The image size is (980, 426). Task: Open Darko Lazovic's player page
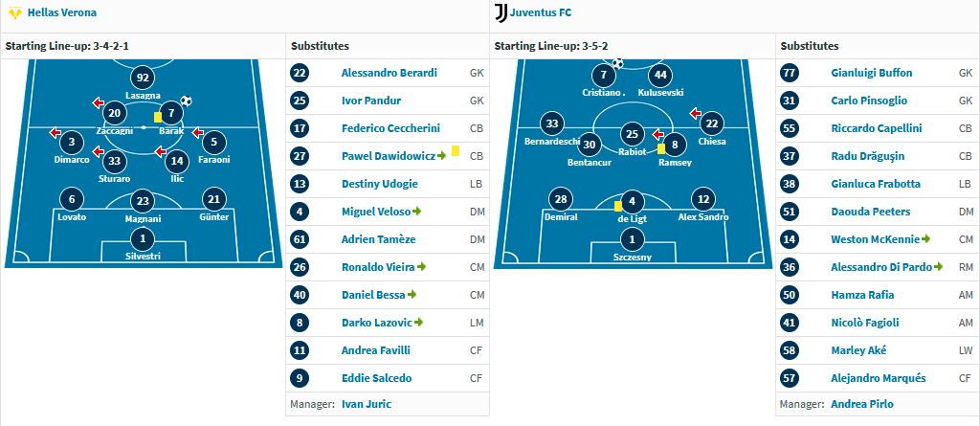coord(377,323)
